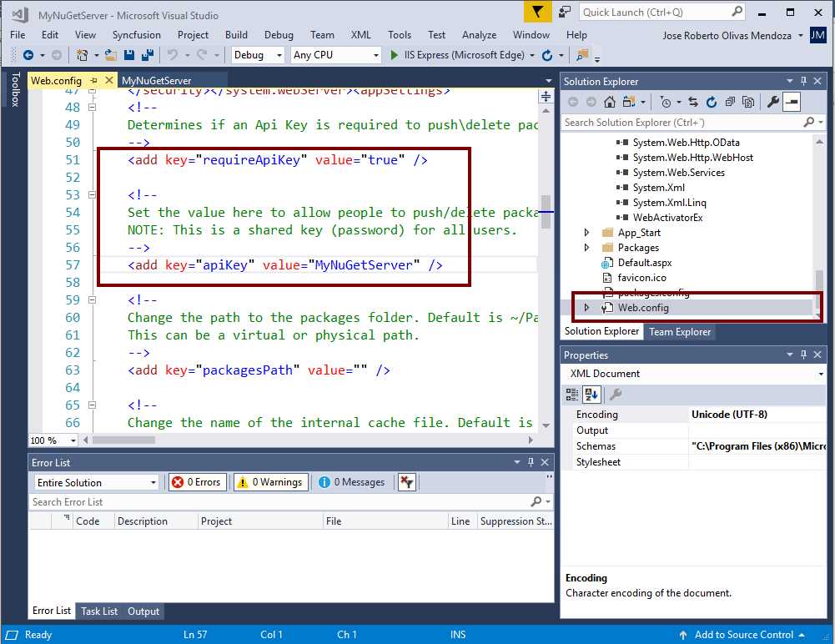The width and height of the screenshot is (835, 644).
Task: Open the File menu
Action: point(18,35)
